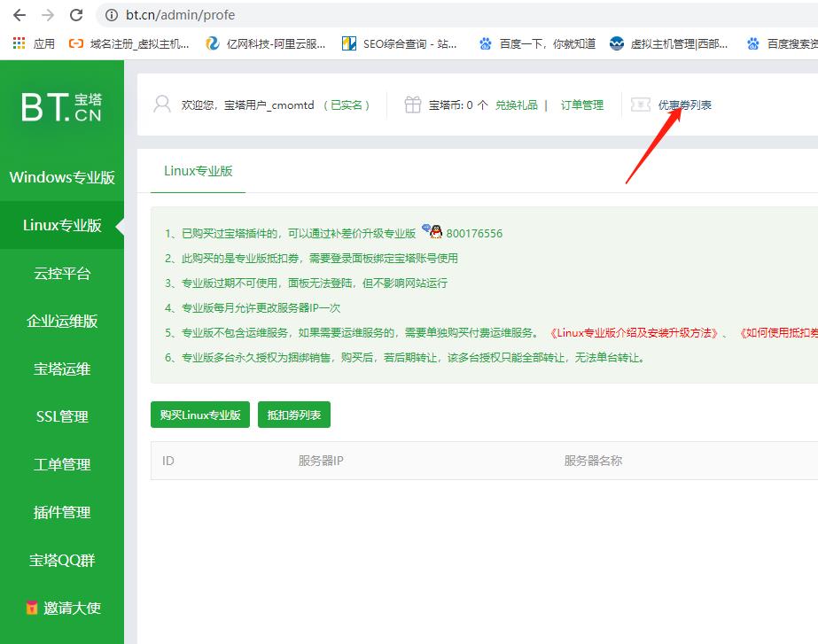The width and height of the screenshot is (818, 644).
Task: Click the user avatar icon
Action: pos(162,105)
